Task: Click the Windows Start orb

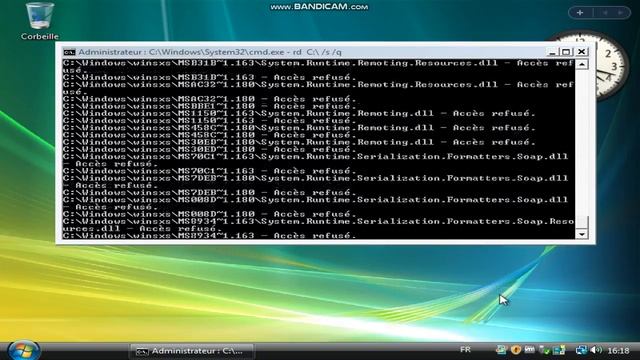Action: [24, 350]
